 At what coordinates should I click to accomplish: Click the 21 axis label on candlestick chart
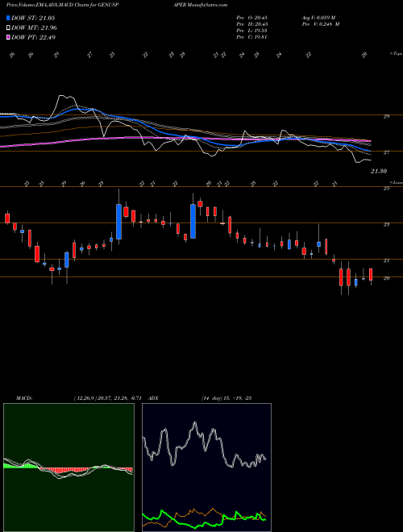[386, 260]
